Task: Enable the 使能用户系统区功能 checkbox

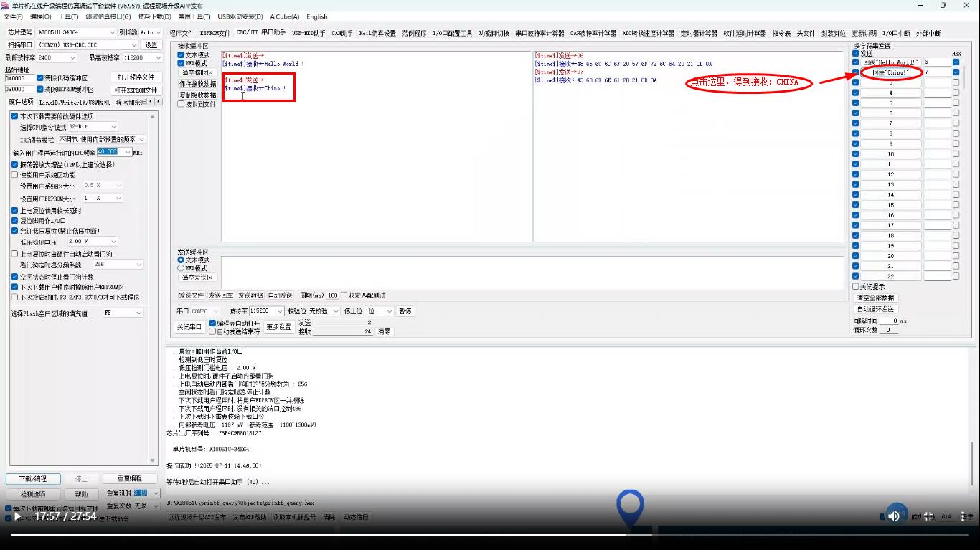Action: [14, 175]
